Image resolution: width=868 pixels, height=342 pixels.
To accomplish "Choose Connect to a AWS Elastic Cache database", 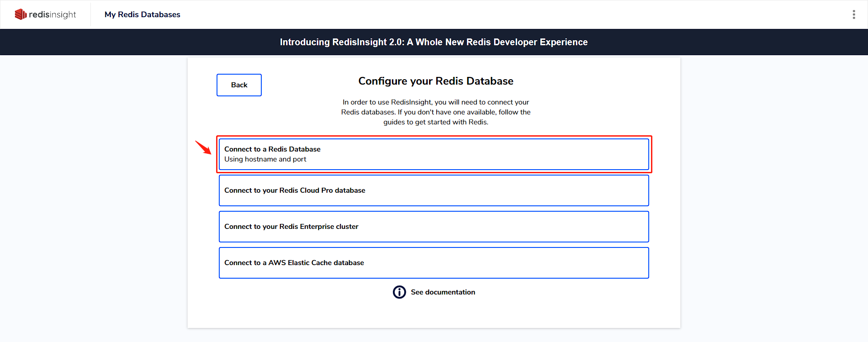I will point(434,263).
